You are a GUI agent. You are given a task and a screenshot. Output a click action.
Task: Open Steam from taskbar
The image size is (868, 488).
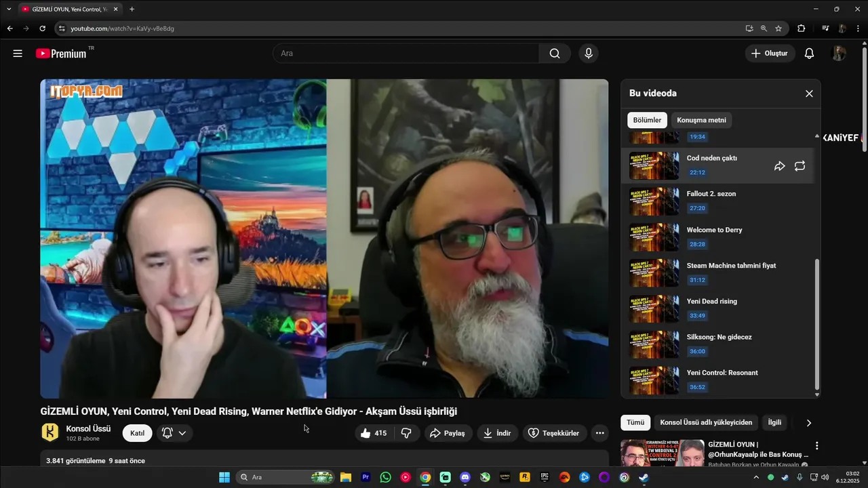(644, 477)
